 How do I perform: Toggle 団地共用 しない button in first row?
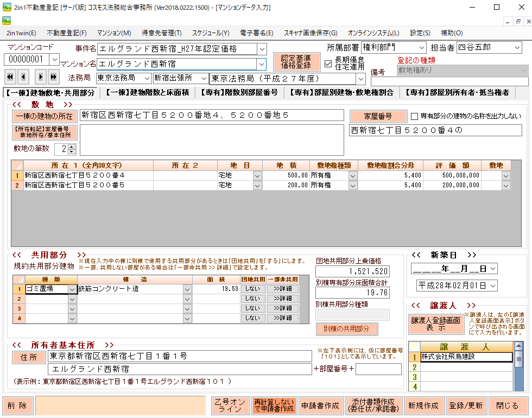(252, 289)
